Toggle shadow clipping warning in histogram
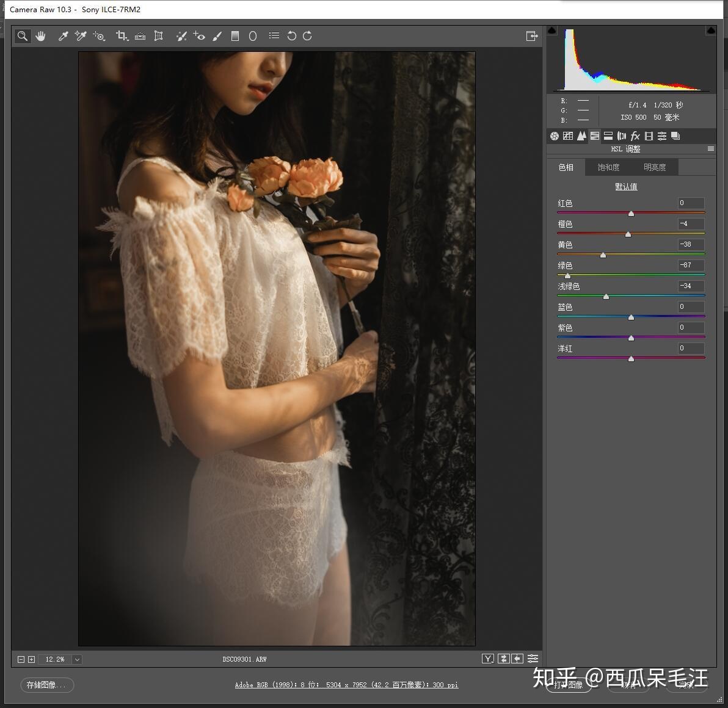The width and height of the screenshot is (728, 708). pos(551,31)
